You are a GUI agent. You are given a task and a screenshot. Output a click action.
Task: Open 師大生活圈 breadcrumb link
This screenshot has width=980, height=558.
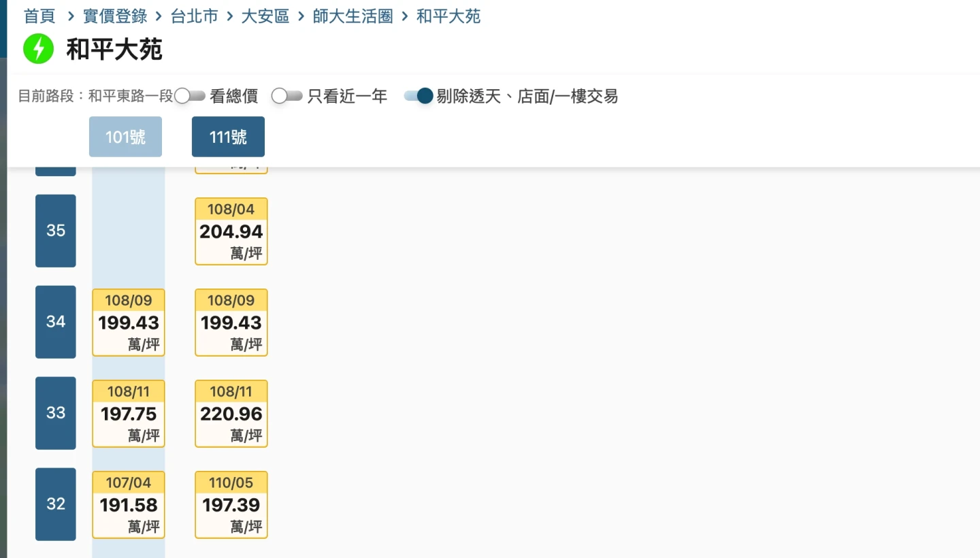pos(353,16)
